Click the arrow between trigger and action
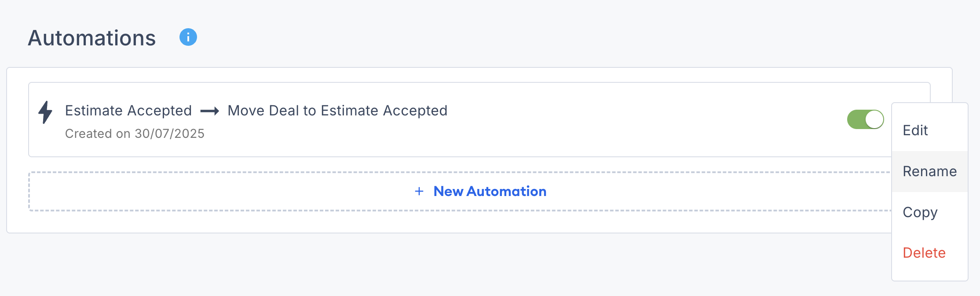 (210, 111)
